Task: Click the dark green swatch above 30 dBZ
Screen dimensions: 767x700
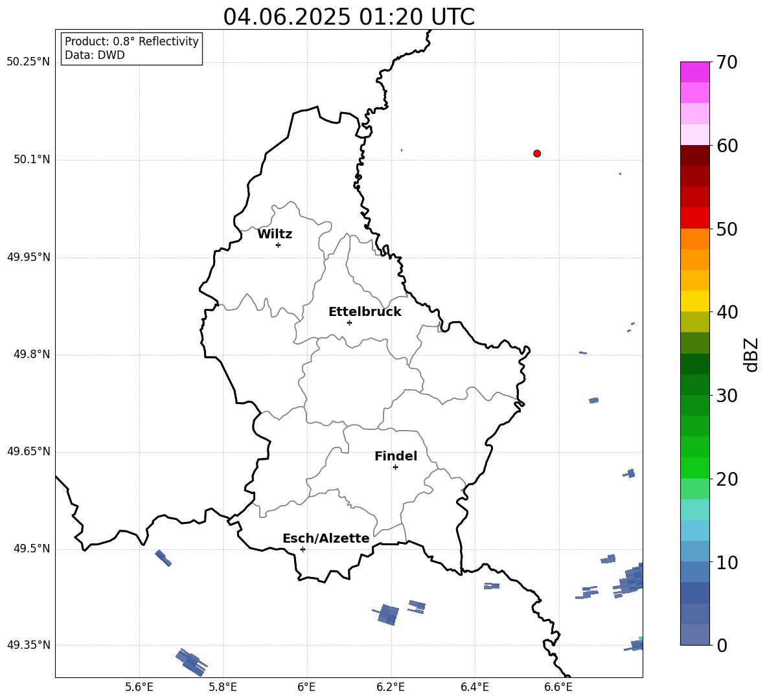Action: point(694,384)
